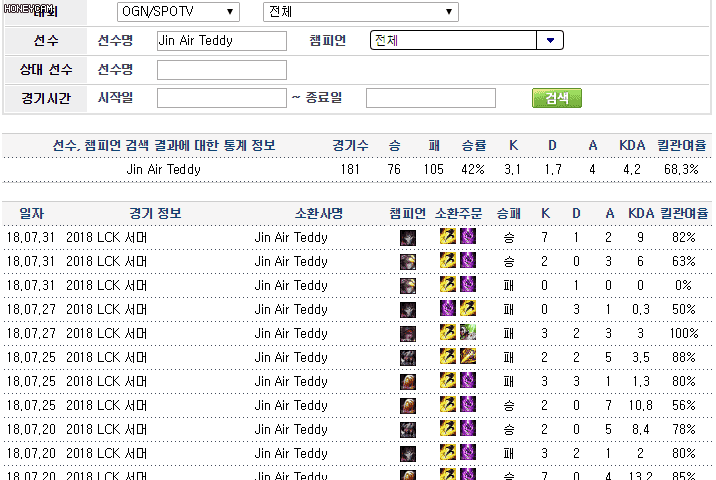Click Flash spell icon in the 0% row

click(448, 284)
